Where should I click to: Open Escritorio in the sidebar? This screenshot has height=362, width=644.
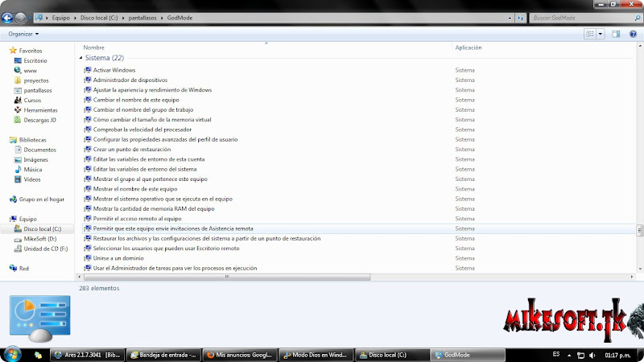35,61
